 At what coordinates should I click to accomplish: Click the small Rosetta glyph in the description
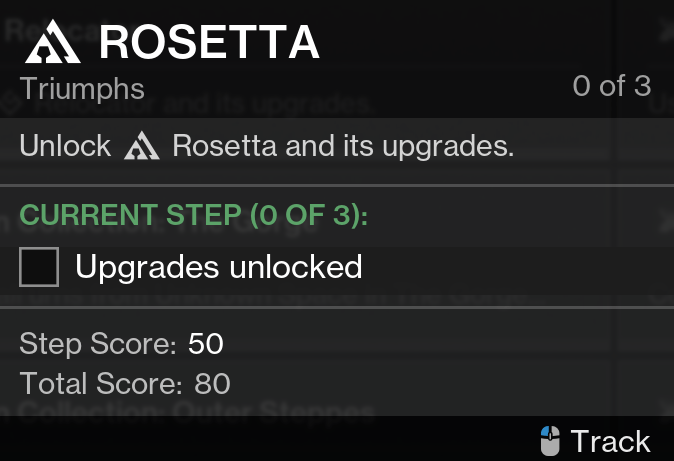tap(142, 146)
